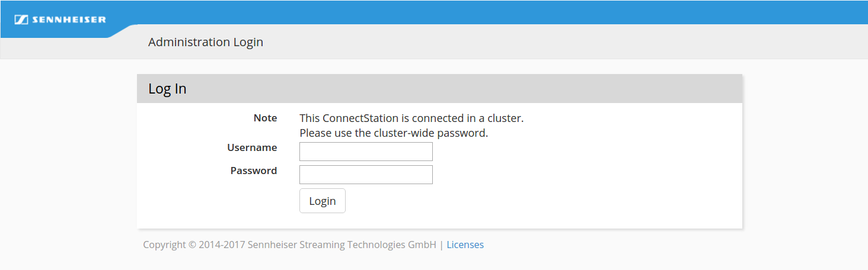Image resolution: width=868 pixels, height=270 pixels.
Task: Focus the Password input field
Action: pos(366,175)
